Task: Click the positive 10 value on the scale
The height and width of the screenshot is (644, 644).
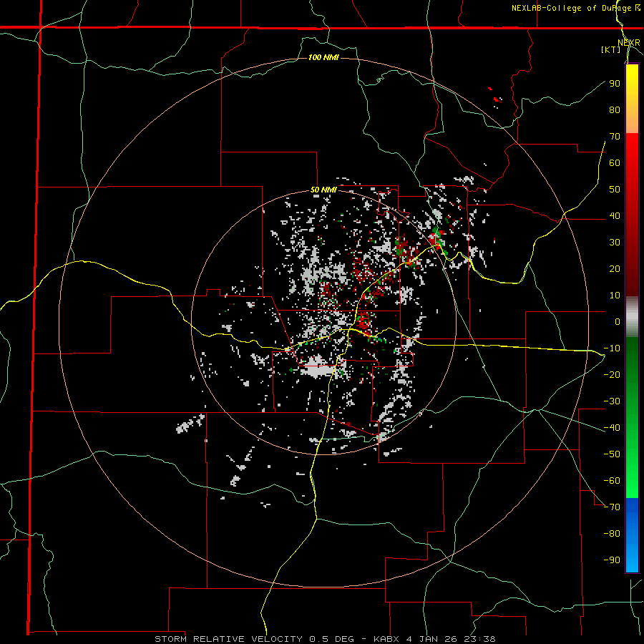Action: pos(615,296)
